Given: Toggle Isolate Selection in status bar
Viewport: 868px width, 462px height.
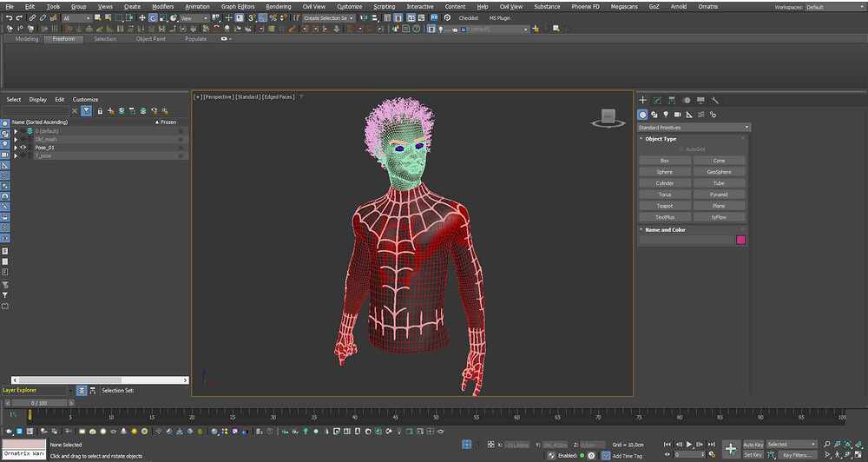Looking at the screenshot, I should click(x=467, y=445).
